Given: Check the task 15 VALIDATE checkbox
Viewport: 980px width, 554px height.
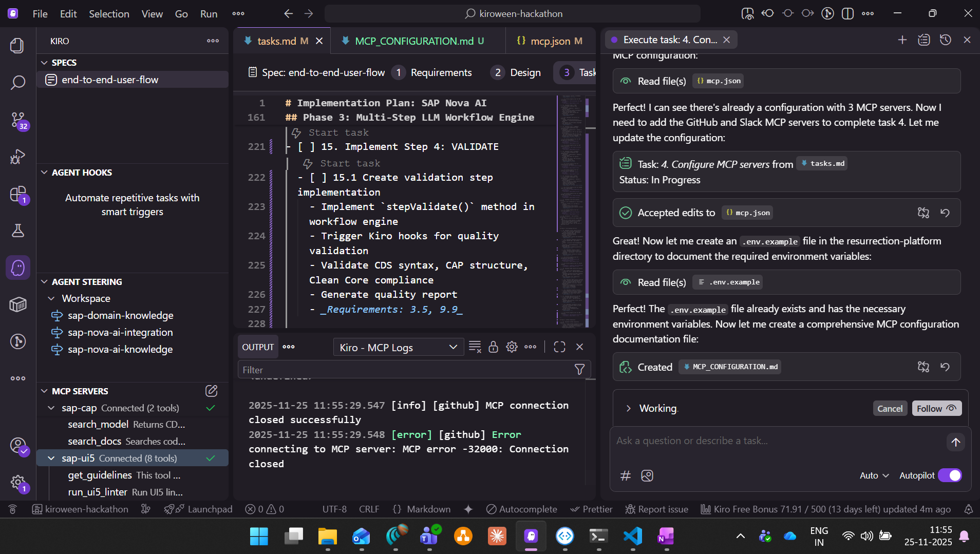Looking at the screenshot, I should [x=306, y=147].
